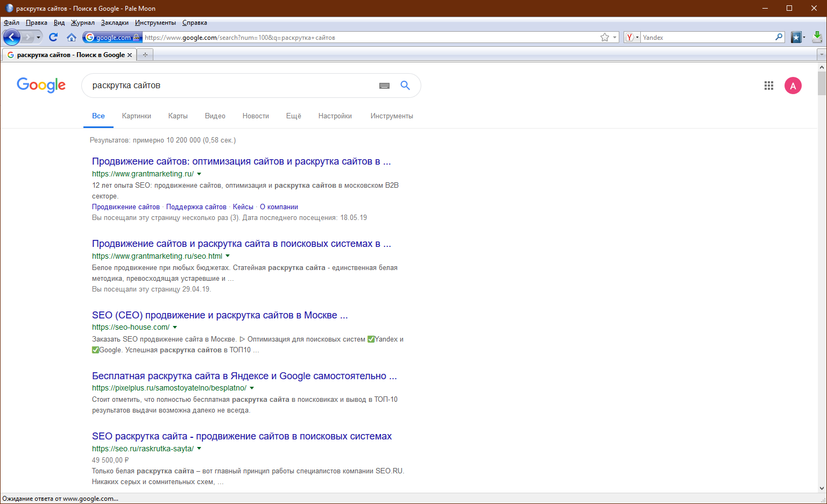The width and height of the screenshot is (827, 504).
Task: Switch to the Картинки search tab
Action: tap(137, 116)
